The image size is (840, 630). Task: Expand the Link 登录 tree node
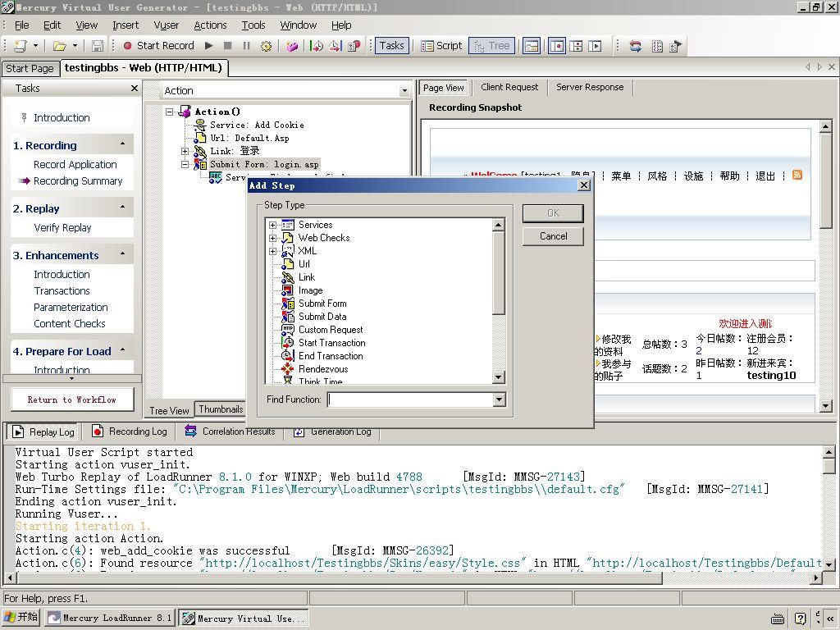pos(185,151)
